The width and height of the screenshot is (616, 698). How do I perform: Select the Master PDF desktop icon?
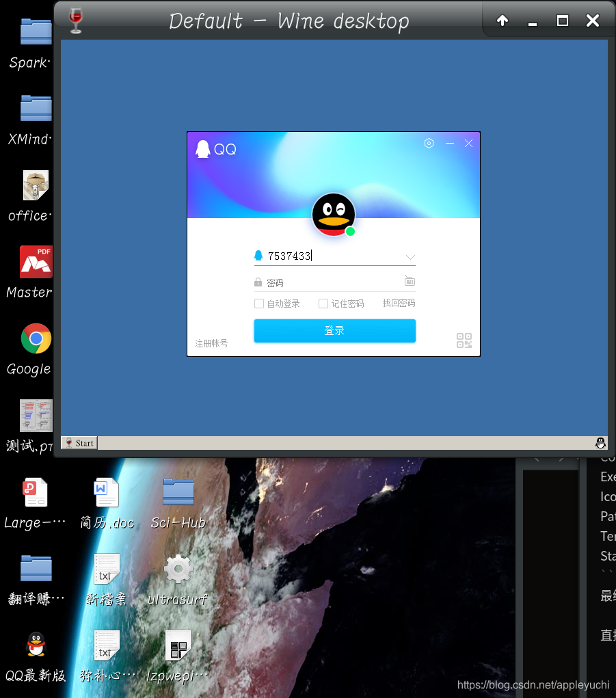(x=36, y=262)
